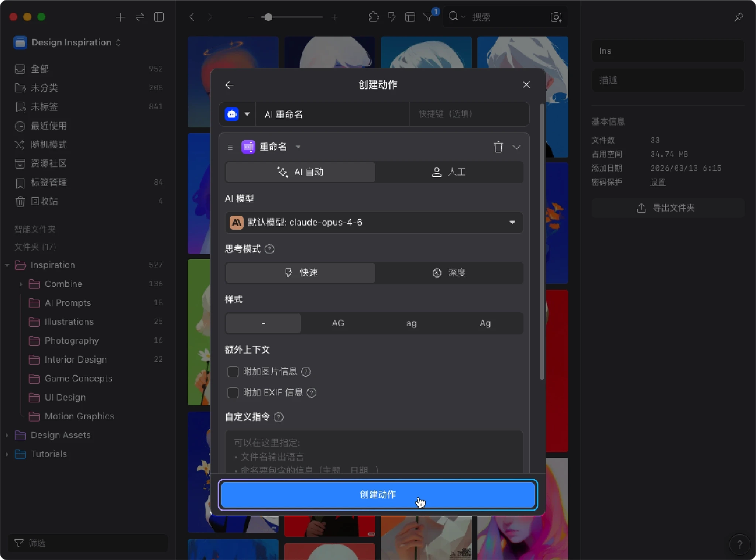The width and height of the screenshot is (756, 560).
Task: Click the thumbnail zoom slider handle
Action: (268, 17)
